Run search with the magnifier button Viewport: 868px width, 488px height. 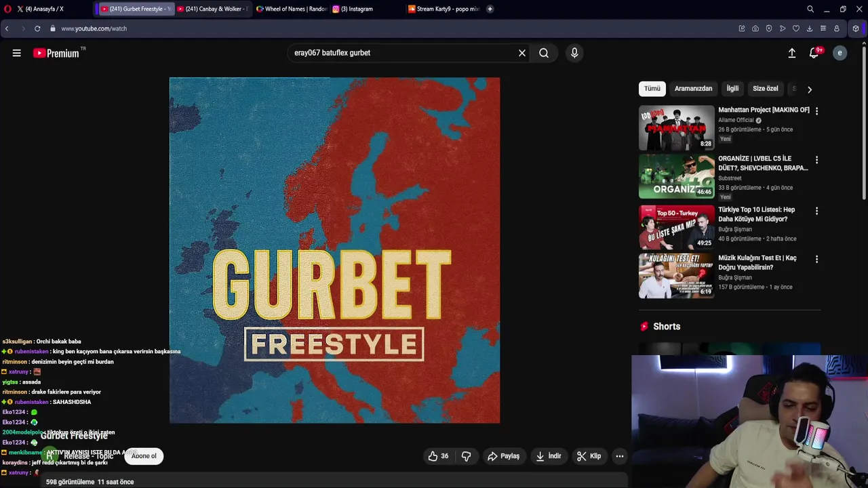point(544,53)
